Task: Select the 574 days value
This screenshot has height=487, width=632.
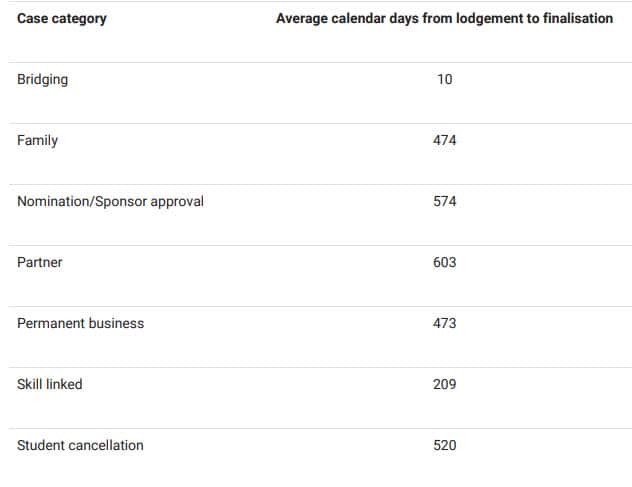Action: pos(444,201)
